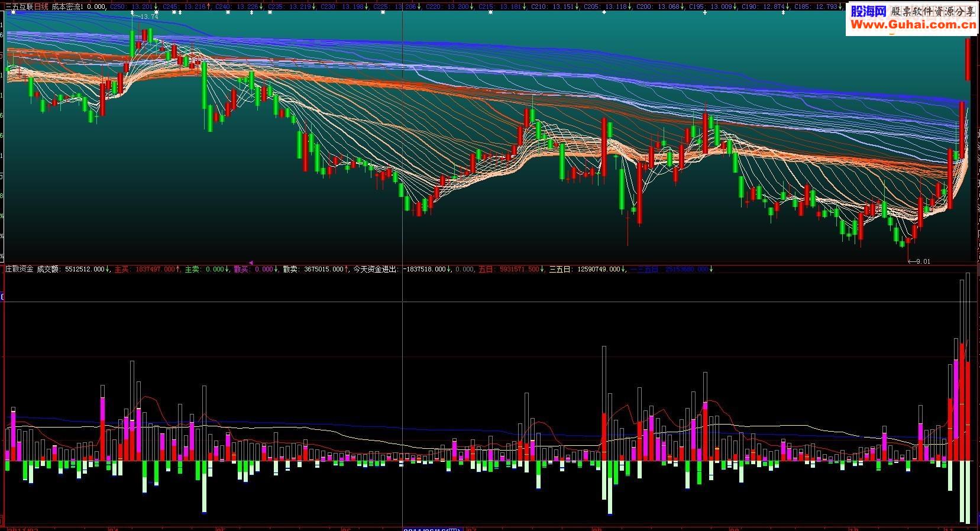
Task: Select the 庄散资金 sub-indicator name
Action: coord(18,269)
